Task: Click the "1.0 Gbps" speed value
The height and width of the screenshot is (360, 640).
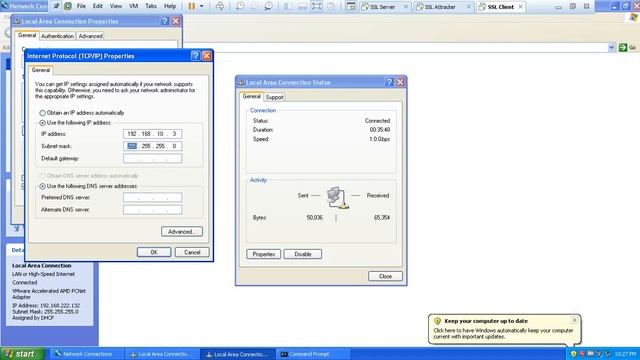Action: coord(379,139)
